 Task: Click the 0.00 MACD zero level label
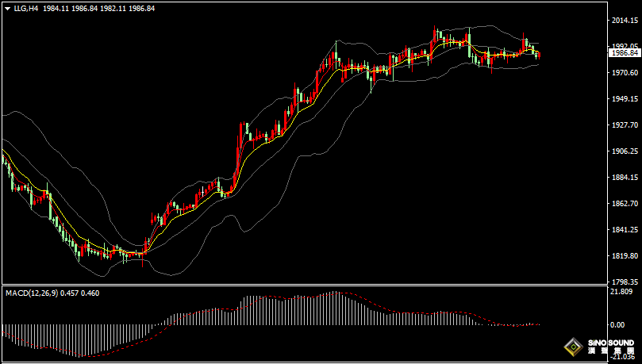tap(617, 325)
